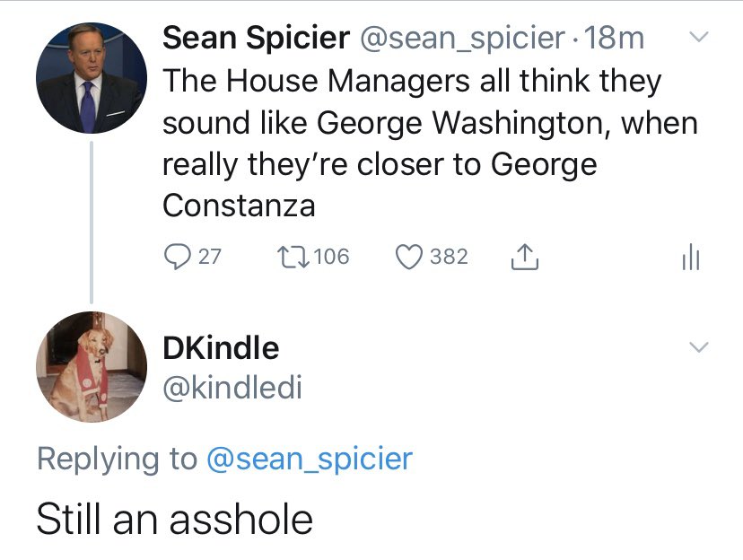Expand the options chevron on DKindle's reply

(697, 347)
